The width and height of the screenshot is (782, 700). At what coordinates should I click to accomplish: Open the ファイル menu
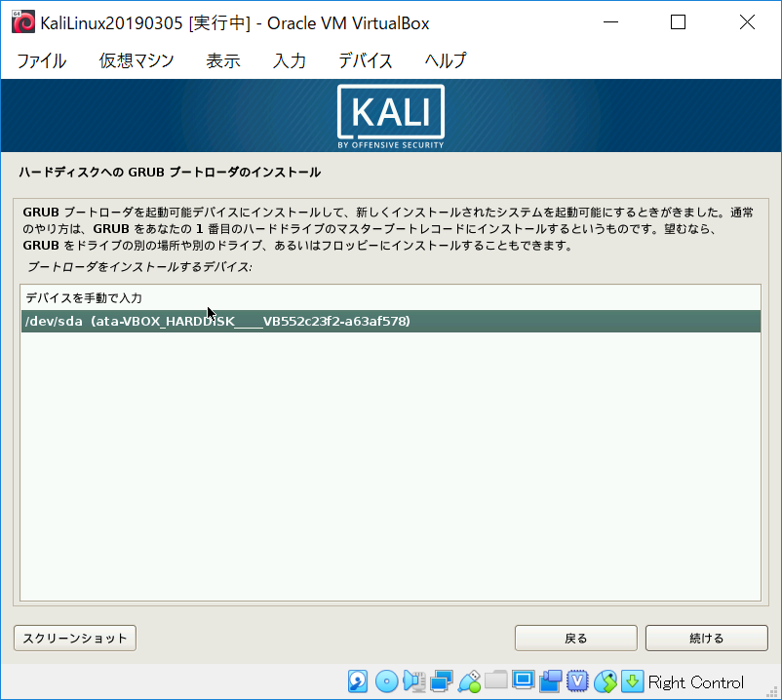click(x=41, y=60)
